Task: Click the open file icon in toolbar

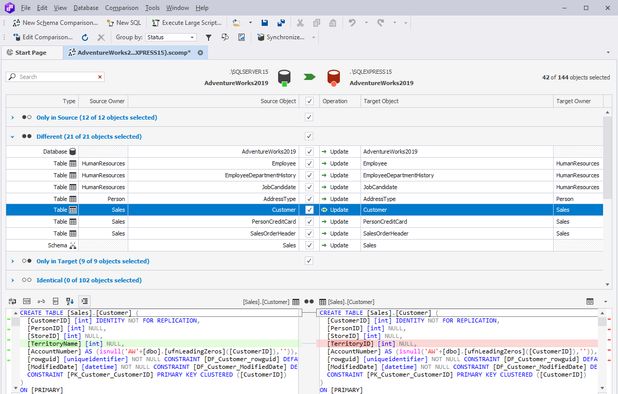Action: (236, 23)
